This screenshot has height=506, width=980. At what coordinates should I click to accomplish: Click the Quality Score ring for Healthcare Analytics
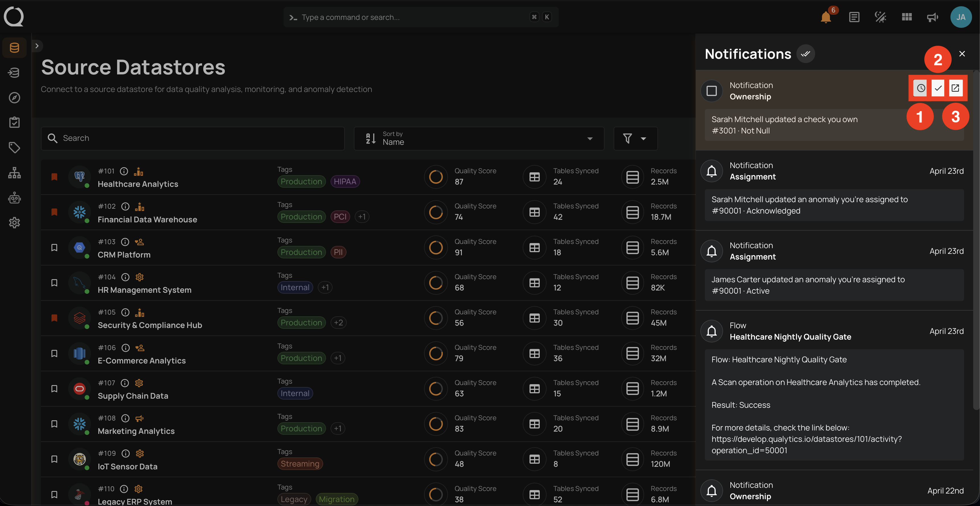436,177
